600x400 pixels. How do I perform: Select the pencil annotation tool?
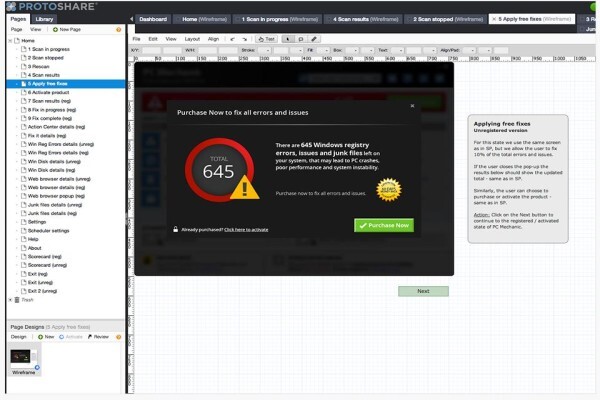314,39
